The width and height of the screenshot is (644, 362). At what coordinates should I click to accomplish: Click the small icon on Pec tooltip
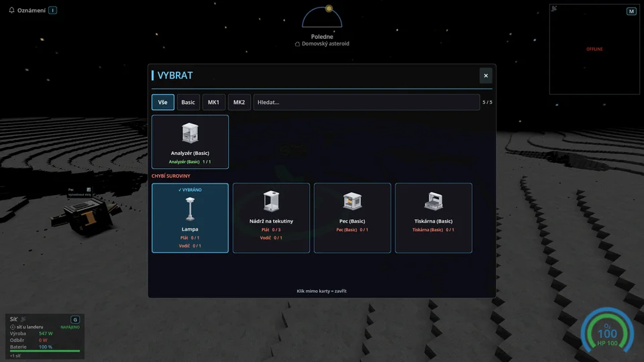tap(89, 190)
